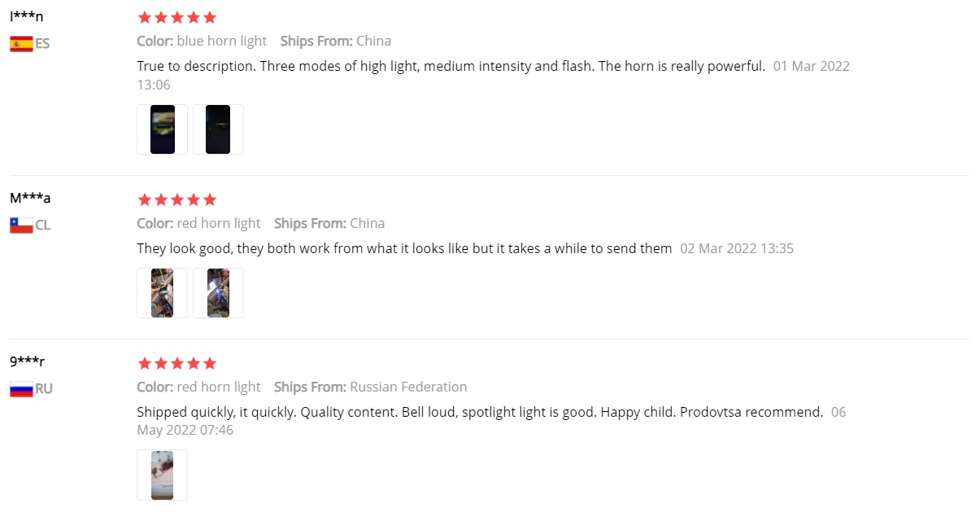Click "Ships From: Russian Federation" text
Screen dimensions: 980x512
tap(370, 387)
